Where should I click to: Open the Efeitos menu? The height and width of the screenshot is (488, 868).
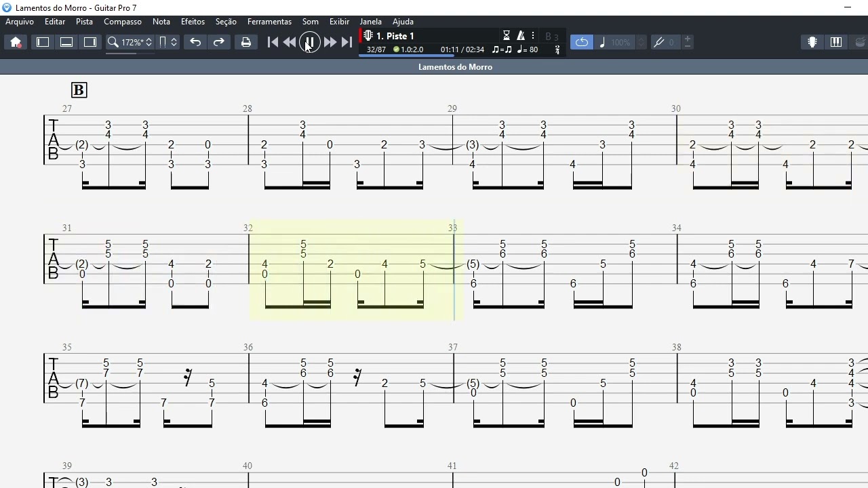193,22
